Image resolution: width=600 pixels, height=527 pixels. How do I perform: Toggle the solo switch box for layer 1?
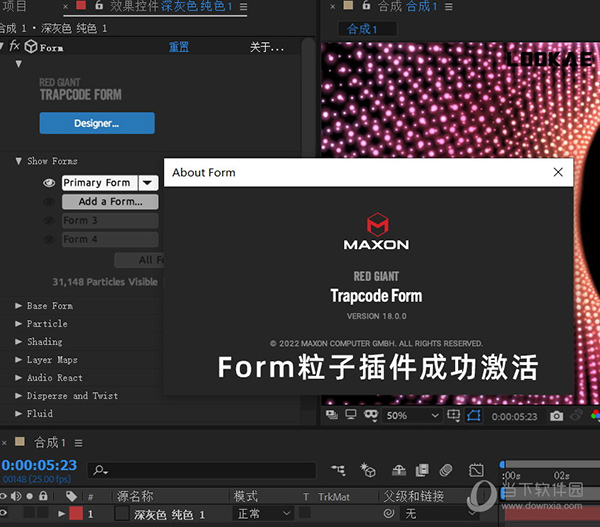[x=30, y=513]
